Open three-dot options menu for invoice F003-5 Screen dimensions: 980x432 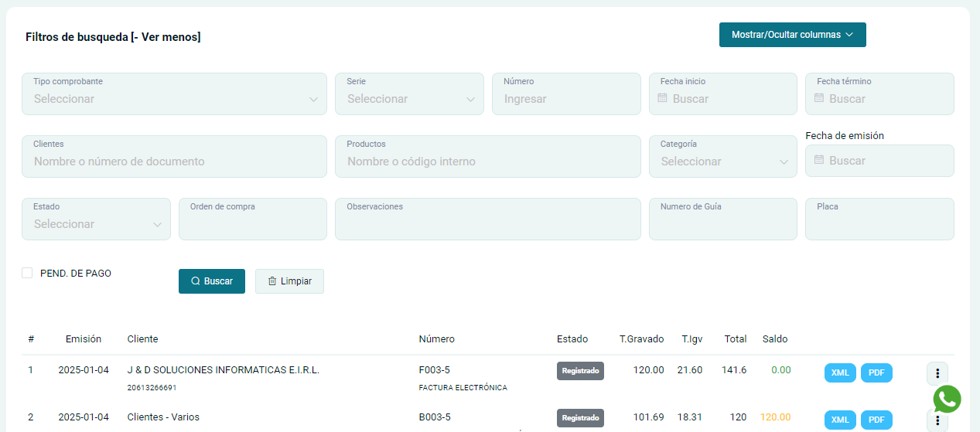coord(937,373)
